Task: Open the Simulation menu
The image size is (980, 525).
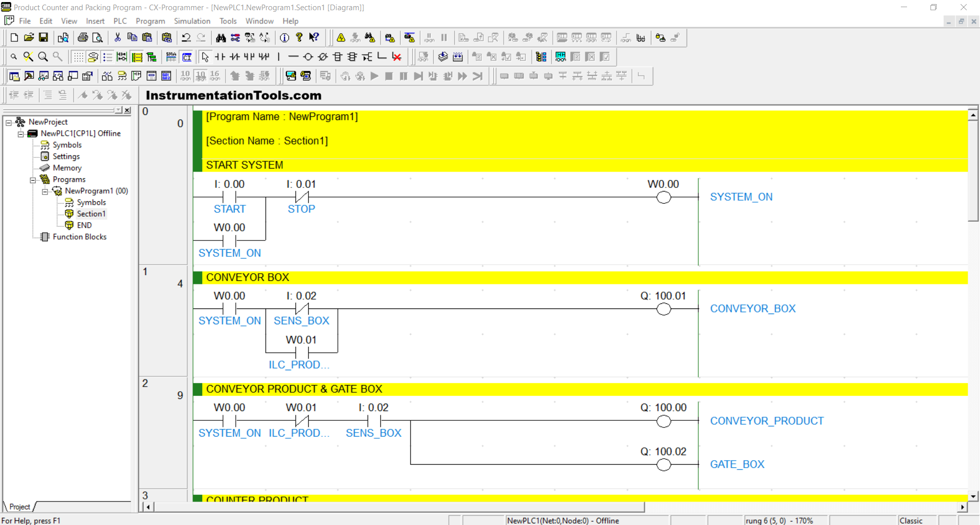Action: point(192,21)
